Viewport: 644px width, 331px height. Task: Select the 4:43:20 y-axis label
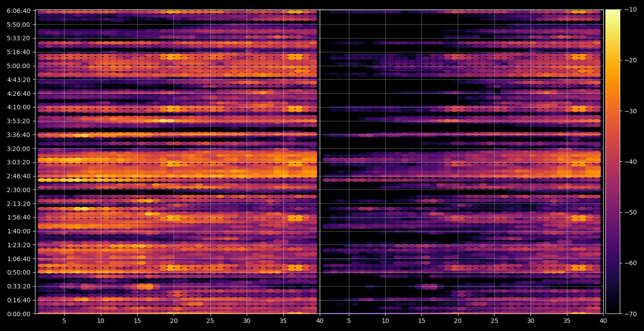pyautogui.click(x=19, y=80)
